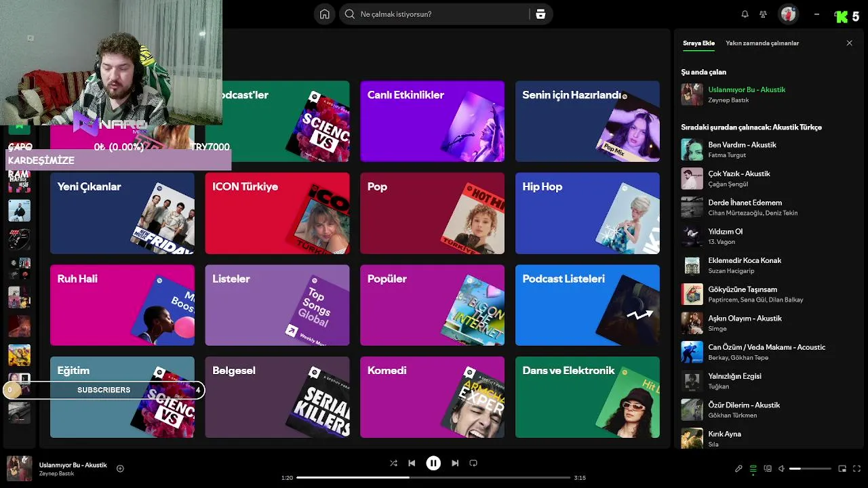Toggle full screen player
Image resolution: width=868 pixels, height=488 pixels.
click(857, 468)
